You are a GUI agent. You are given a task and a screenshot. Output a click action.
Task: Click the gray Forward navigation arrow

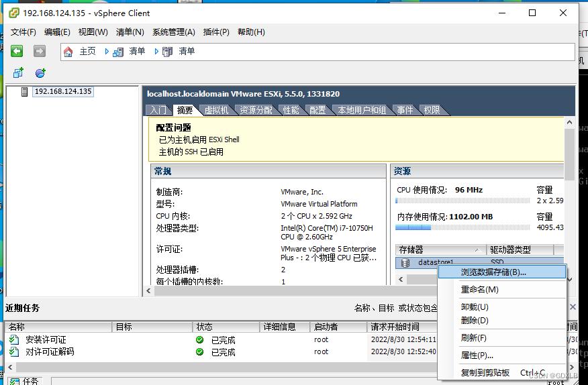(x=40, y=51)
